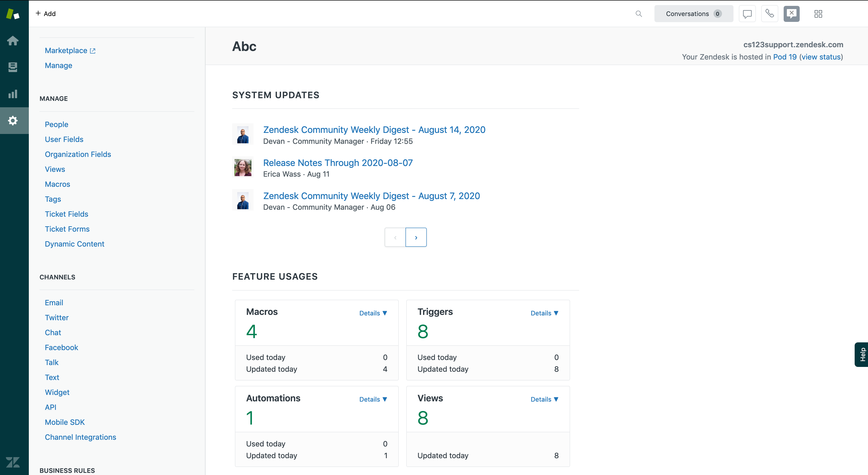This screenshot has height=475, width=868.
Task: Click Erica Wass avatar thumbnail
Action: 243,167
